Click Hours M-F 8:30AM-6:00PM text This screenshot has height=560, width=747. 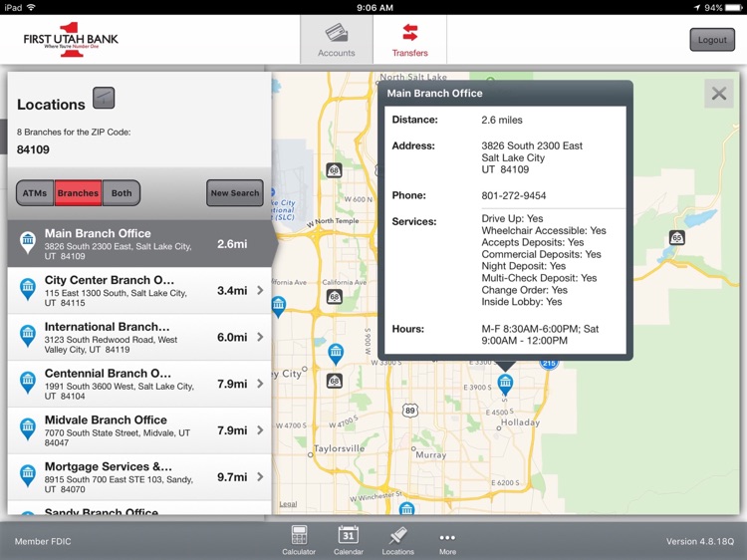[540, 335]
